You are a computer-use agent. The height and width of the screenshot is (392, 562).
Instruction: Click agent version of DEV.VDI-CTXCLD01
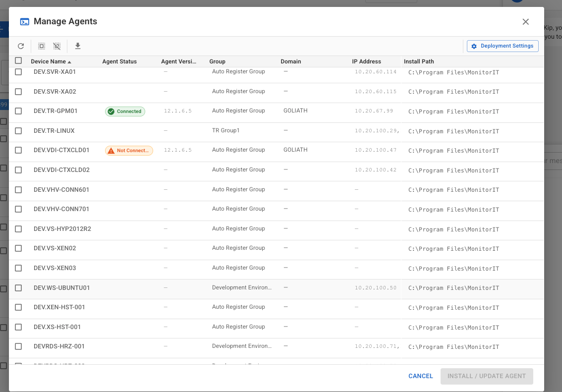click(x=178, y=150)
